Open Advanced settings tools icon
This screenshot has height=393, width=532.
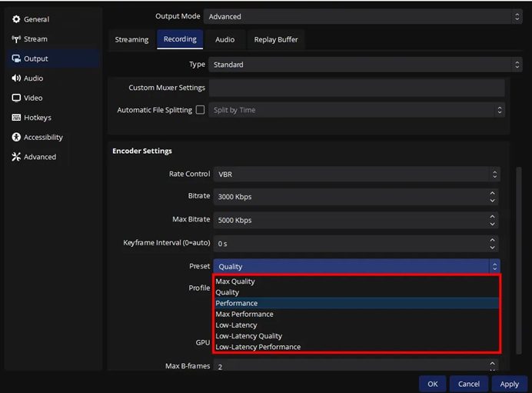point(16,157)
